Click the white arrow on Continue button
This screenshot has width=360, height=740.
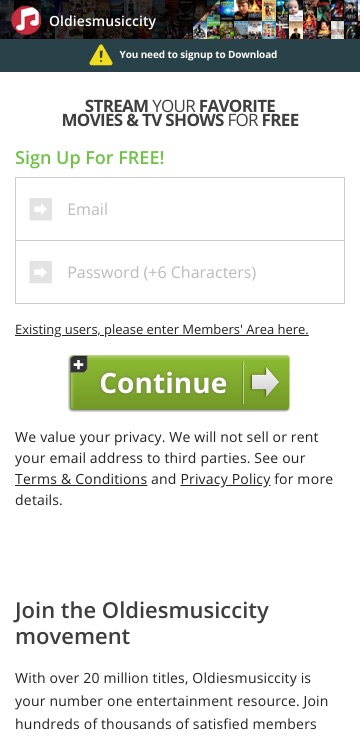pyautogui.click(x=265, y=382)
